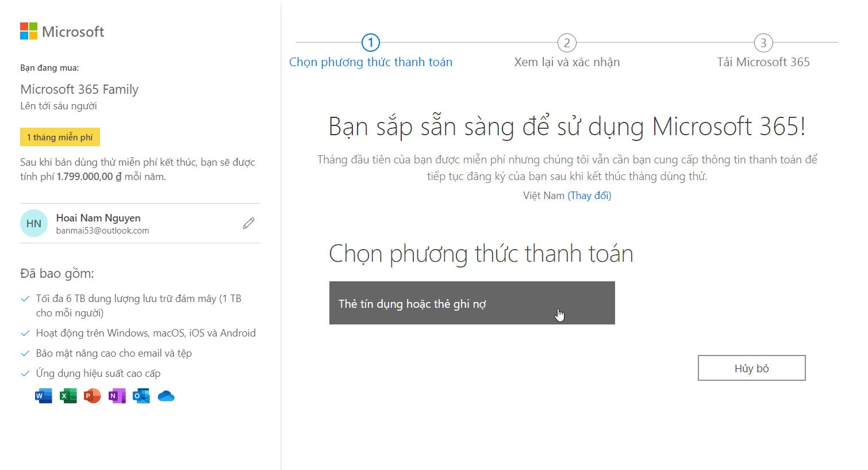
Task: Click the OneDrive cloud icon
Action: [166, 396]
